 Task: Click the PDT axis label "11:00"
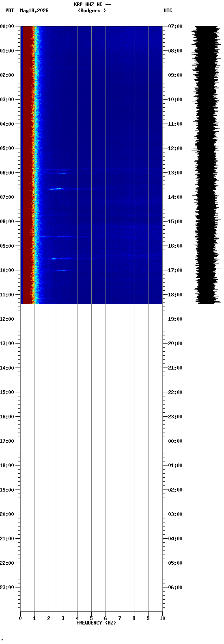coord(7,295)
